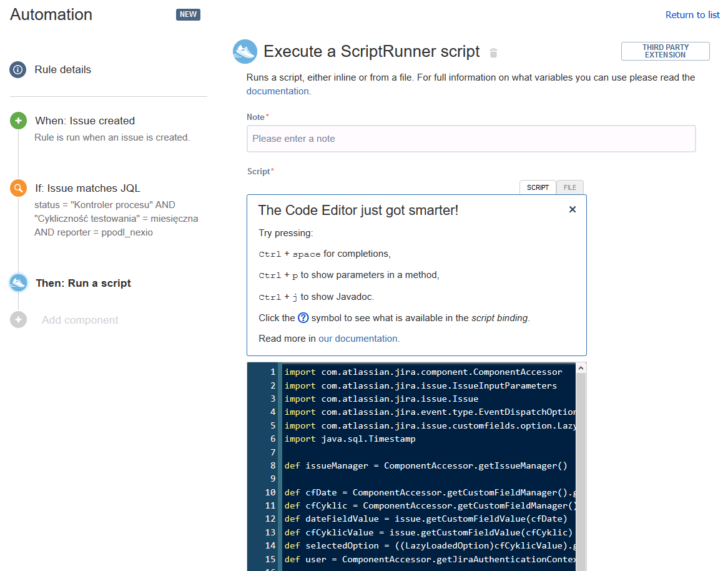This screenshot has height=571, width=728.
Task: Click the shoe icon beside Then: Run a script
Action: [18, 282]
